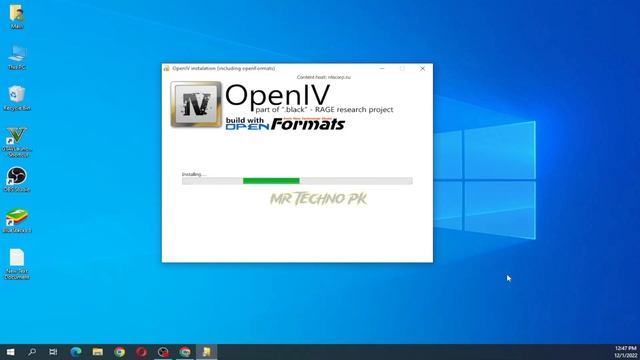Launch OBS Studio desktop shortcut
Image resolution: width=640 pixels, height=360 pixels.
[17, 179]
